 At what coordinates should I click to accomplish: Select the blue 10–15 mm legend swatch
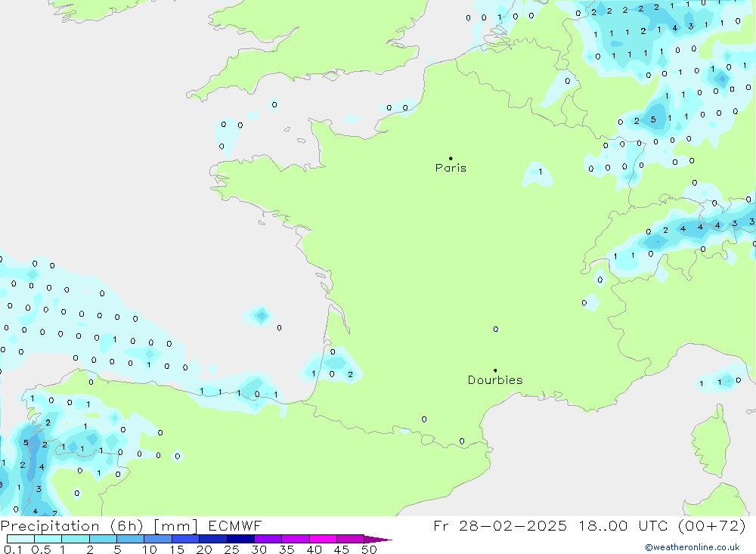coord(158,539)
